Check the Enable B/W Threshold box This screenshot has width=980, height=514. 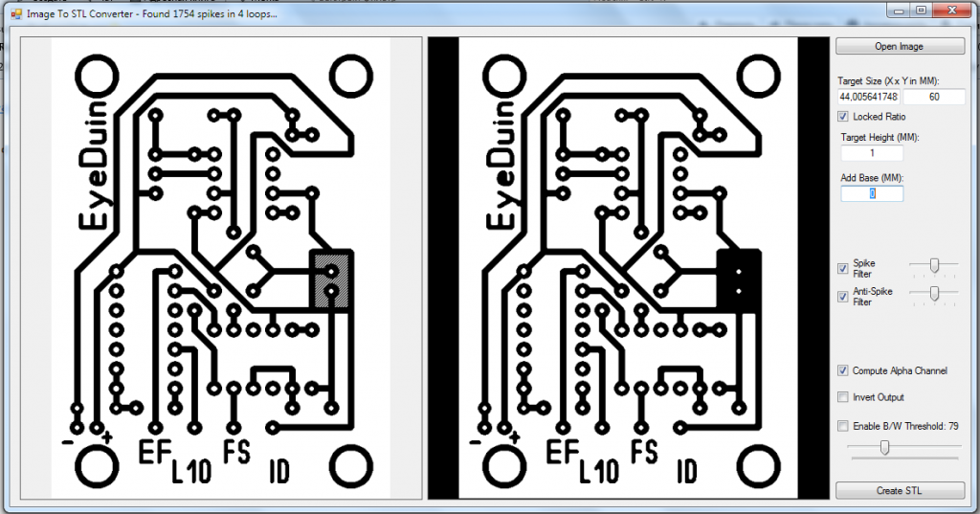click(843, 426)
